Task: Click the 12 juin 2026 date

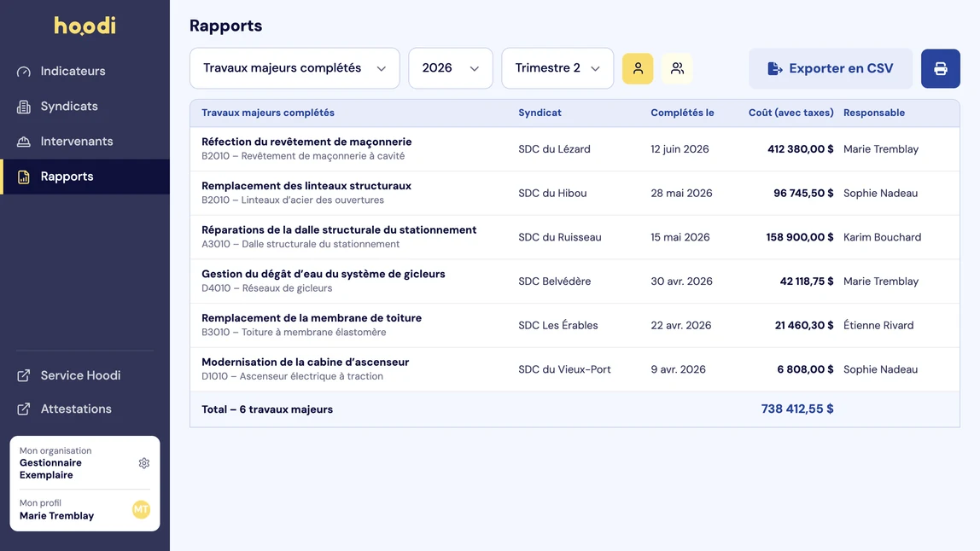Action: tap(680, 149)
